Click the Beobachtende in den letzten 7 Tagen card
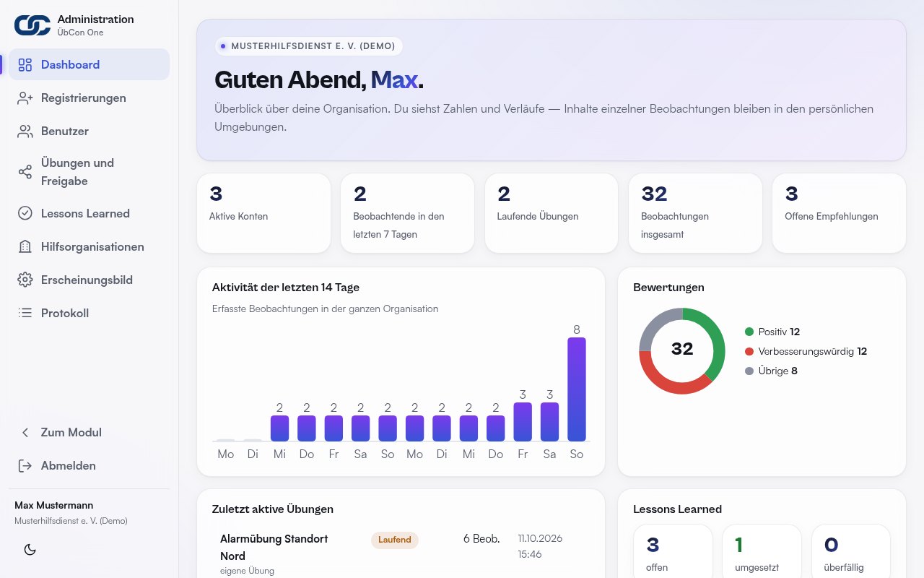The image size is (924, 578). point(407,213)
